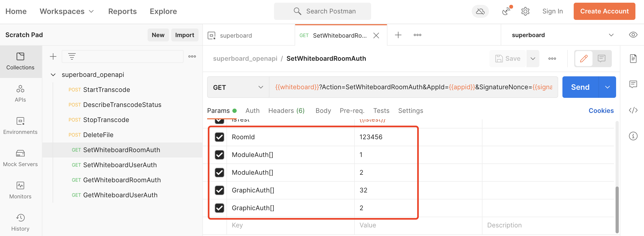Switch to the Tests tab

tap(381, 111)
